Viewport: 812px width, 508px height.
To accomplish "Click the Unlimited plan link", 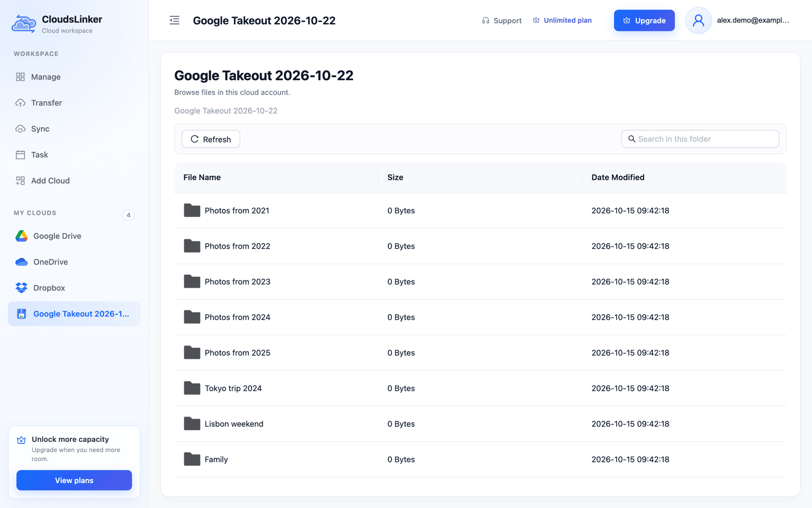I will pyautogui.click(x=562, y=20).
